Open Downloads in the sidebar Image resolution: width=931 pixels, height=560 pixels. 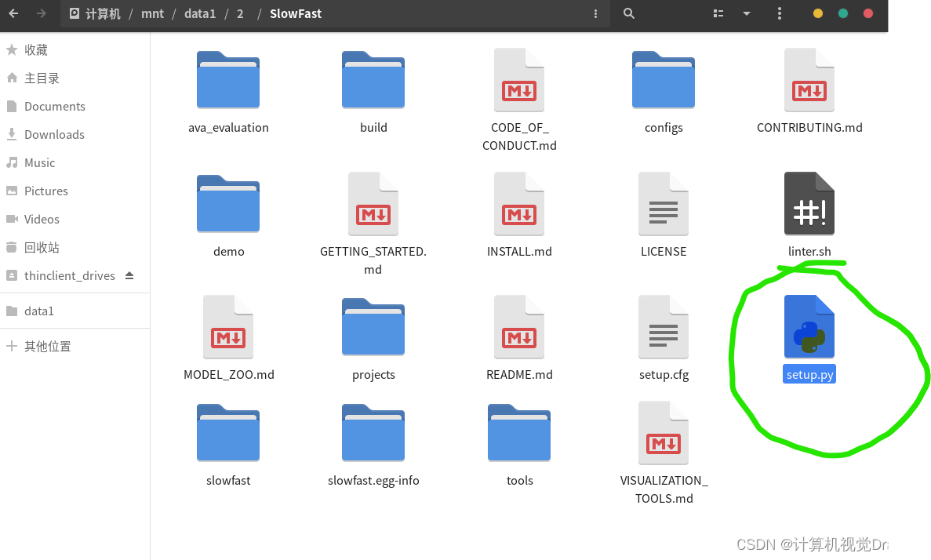(x=75, y=134)
